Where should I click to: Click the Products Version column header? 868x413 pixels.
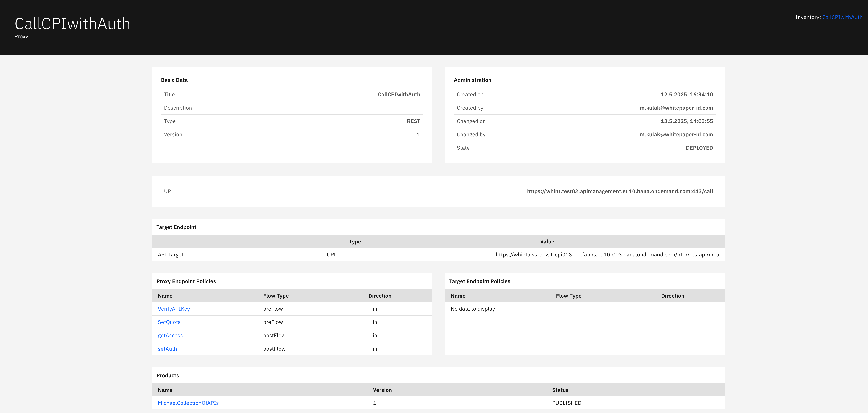click(x=382, y=390)
